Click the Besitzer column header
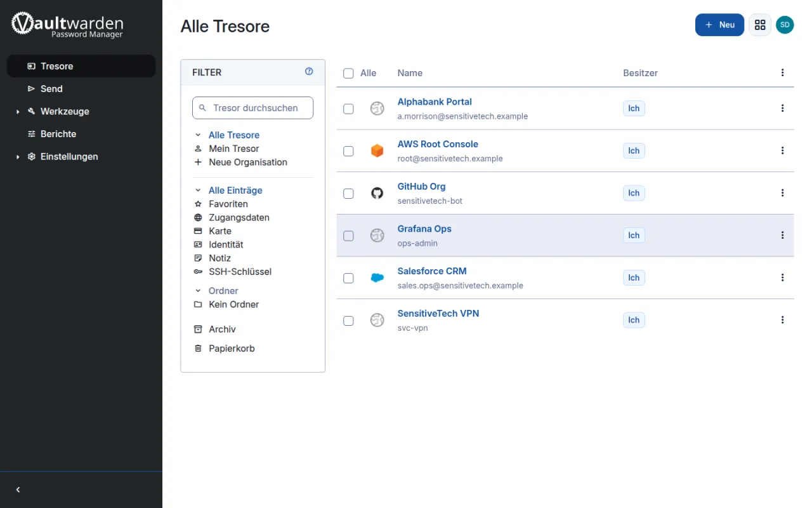812x508 pixels. point(640,73)
